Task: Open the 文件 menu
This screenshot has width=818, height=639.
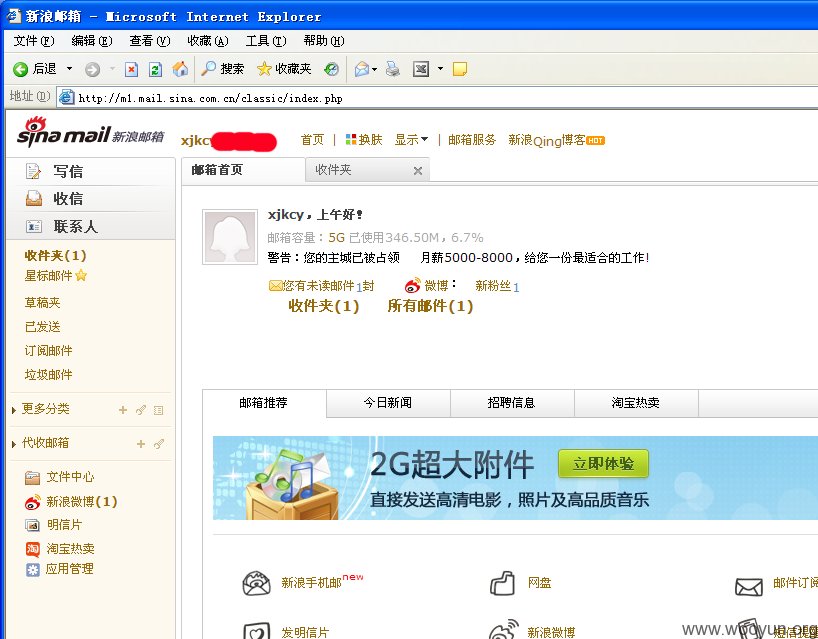Action: tap(34, 41)
